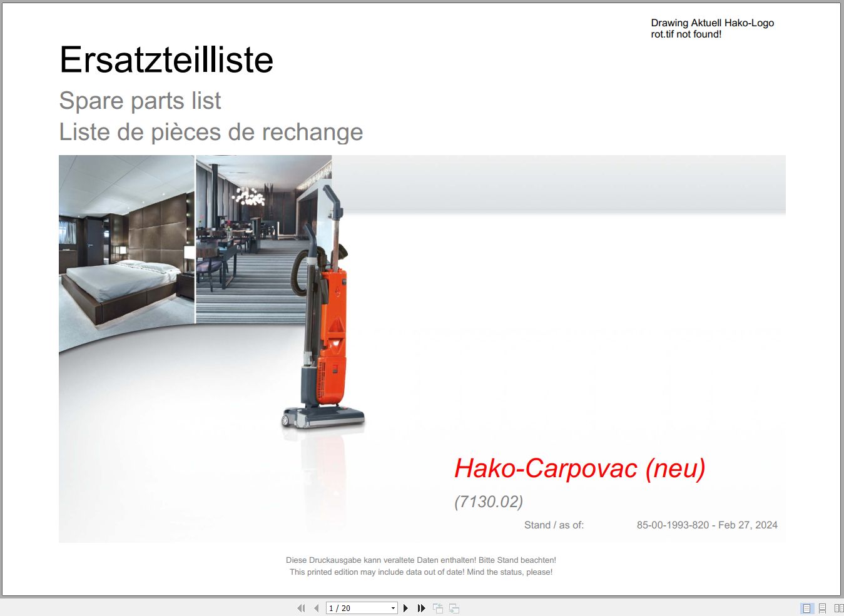Open the page number dropdown arrow

[393, 608]
